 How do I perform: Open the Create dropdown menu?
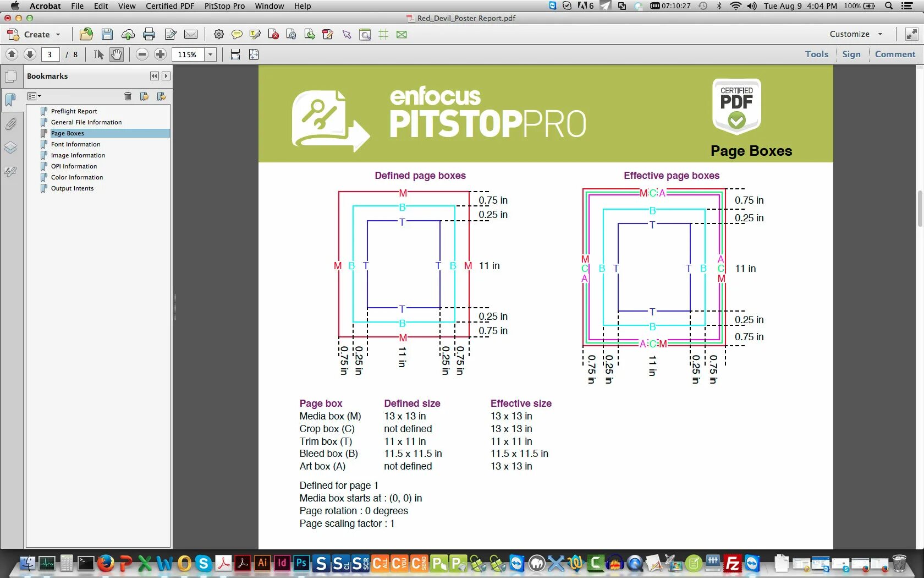pyautogui.click(x=34, y=34)
